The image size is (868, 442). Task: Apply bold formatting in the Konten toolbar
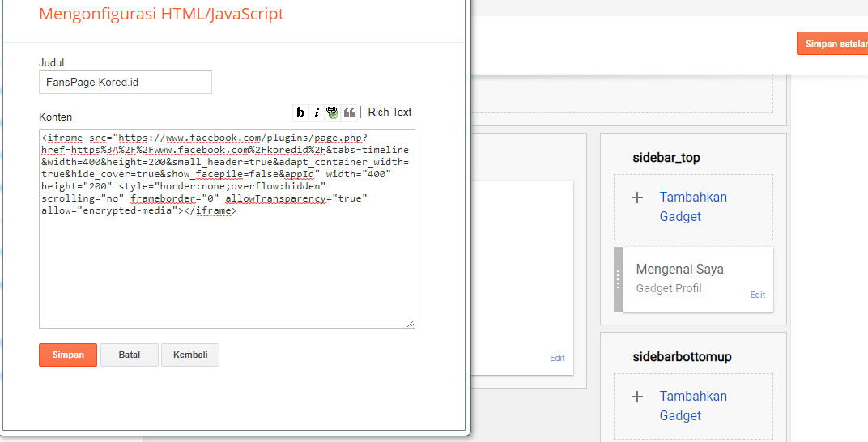tap(300, 113)
